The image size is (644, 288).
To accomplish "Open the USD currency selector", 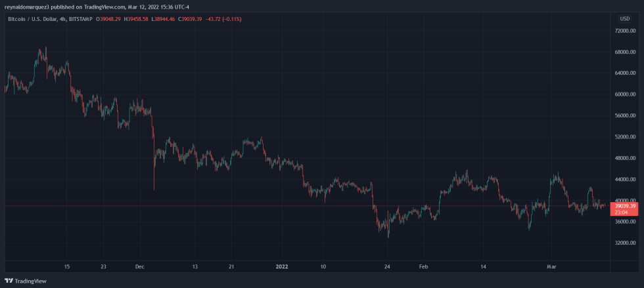I will pos(624,18).
